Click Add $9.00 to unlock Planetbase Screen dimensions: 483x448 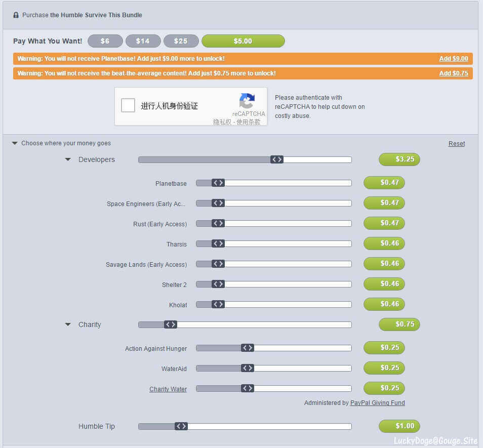(x=454, y=59)
